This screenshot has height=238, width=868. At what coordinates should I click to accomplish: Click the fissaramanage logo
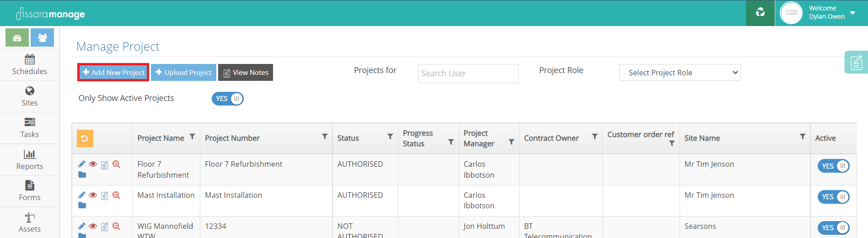coord(50,14)
